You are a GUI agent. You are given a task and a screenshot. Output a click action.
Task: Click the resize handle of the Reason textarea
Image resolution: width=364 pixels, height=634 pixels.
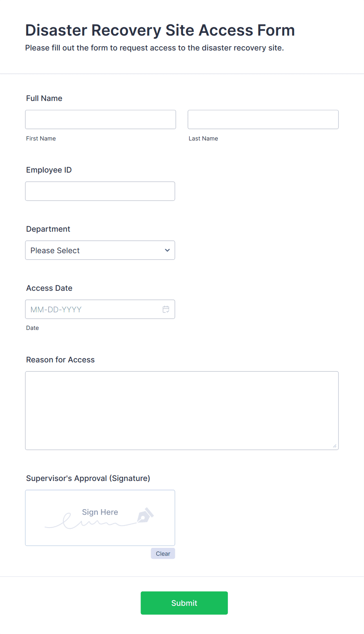coord(335,446)
